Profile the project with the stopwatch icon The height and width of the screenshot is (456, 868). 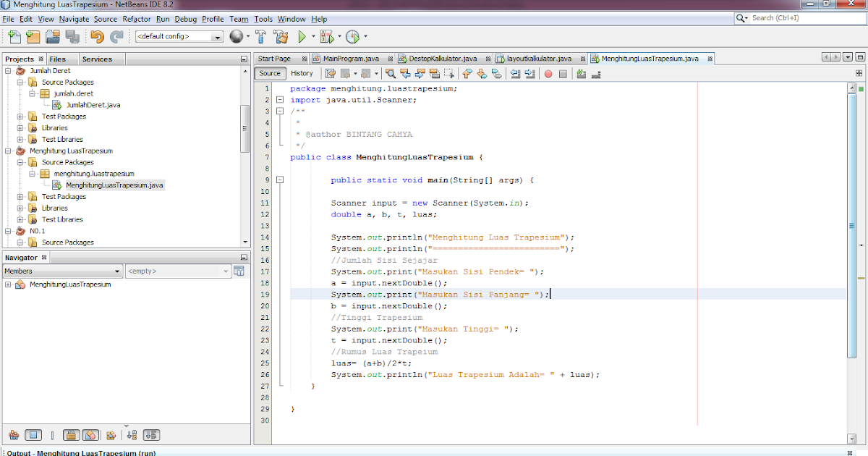tap(351, 36)
